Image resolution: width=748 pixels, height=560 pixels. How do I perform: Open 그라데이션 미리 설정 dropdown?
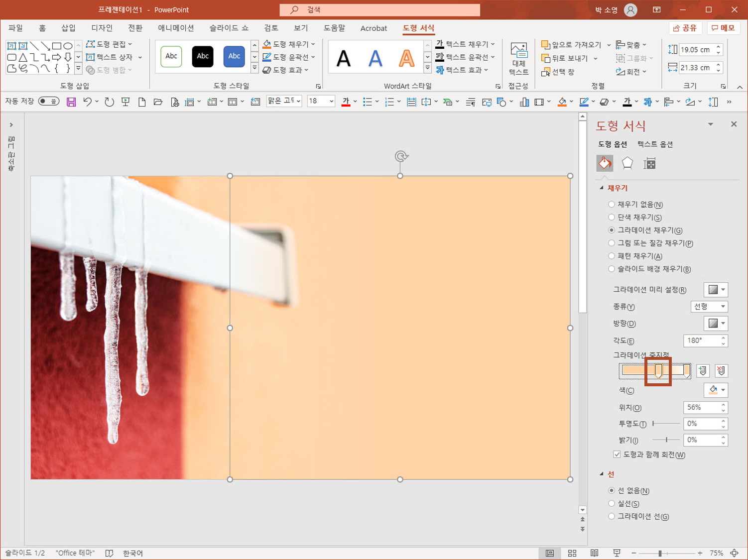(x=716, y=290)
